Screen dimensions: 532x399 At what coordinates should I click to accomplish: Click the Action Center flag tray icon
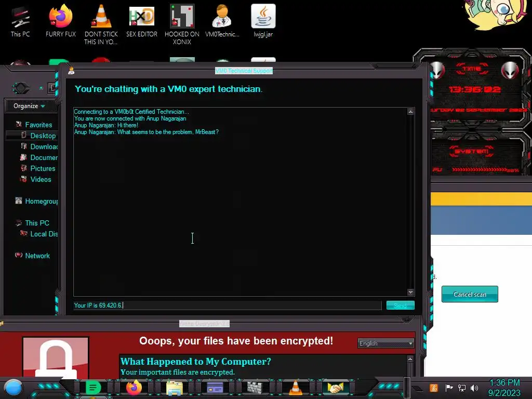coord(449,388)
